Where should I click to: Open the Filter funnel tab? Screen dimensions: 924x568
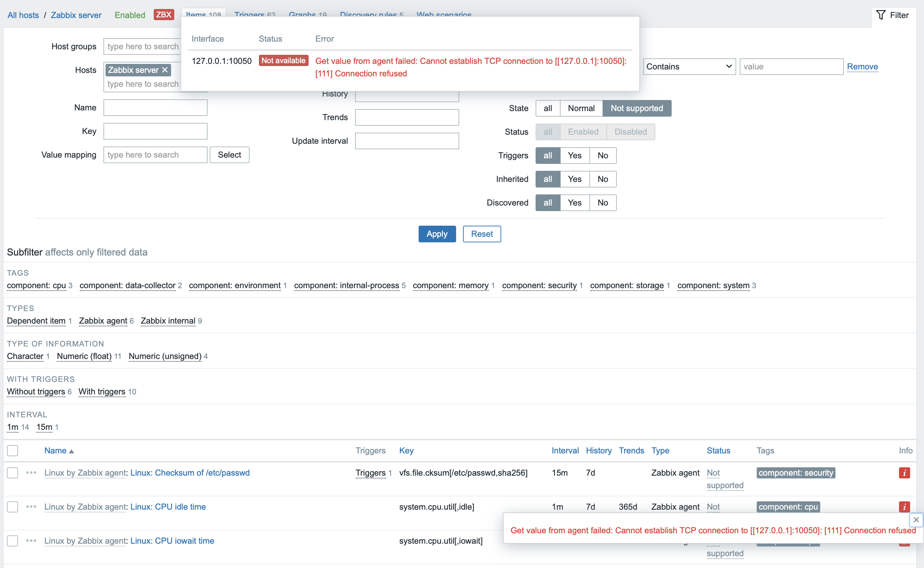click(892, 15)
